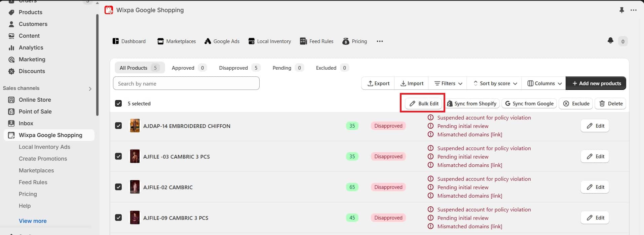Click the Analytics bar chart icon

coord(11,47)
